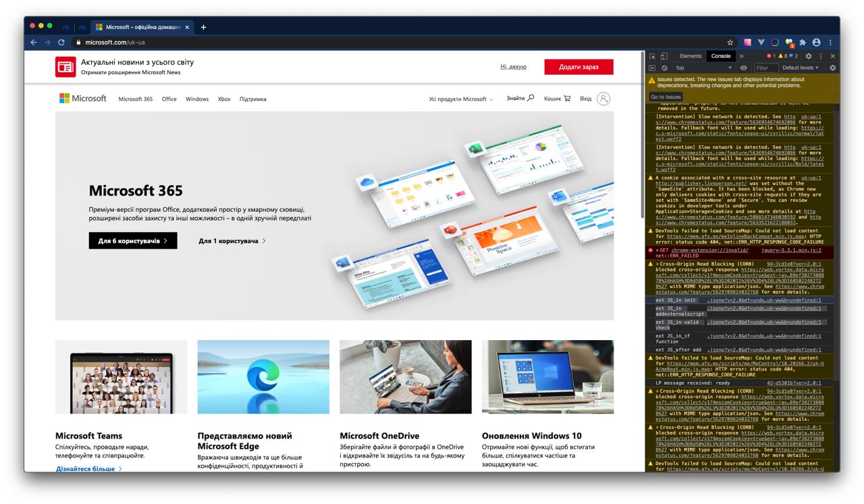Clear the console

pyautogui.click(x=664, y=68)
